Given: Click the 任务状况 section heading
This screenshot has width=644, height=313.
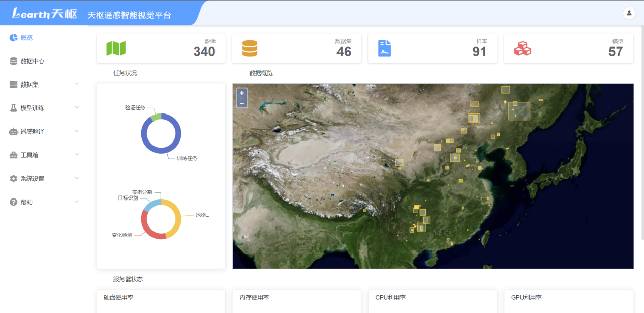Looking at the screenshot, I should pos(125,73).
